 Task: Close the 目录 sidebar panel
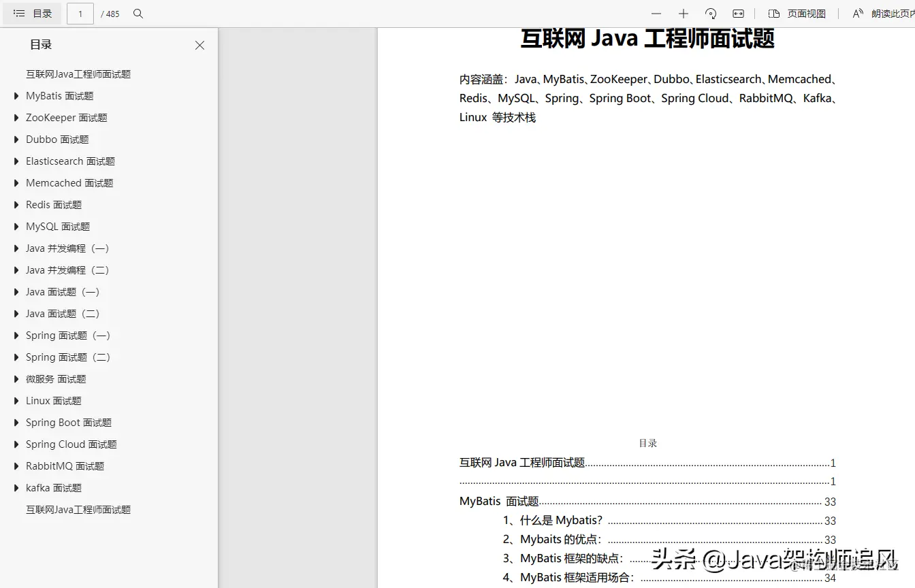(199, 45)
